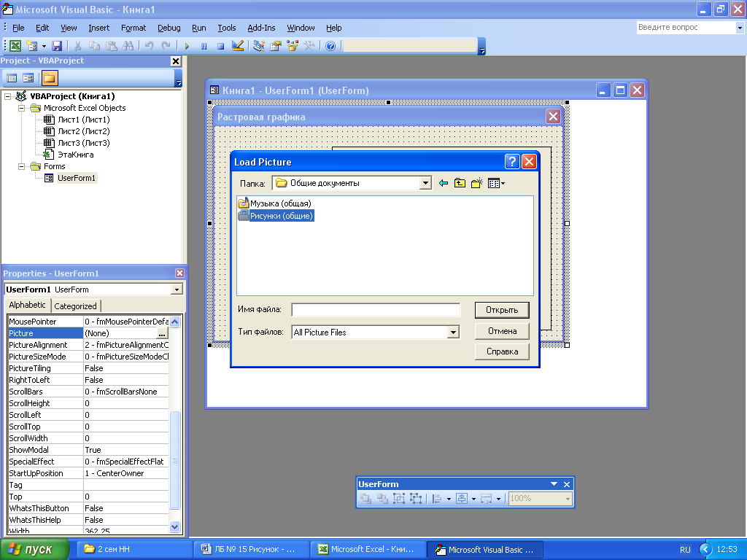
Task: Click the Find binoculars icon
Action: 128,46
